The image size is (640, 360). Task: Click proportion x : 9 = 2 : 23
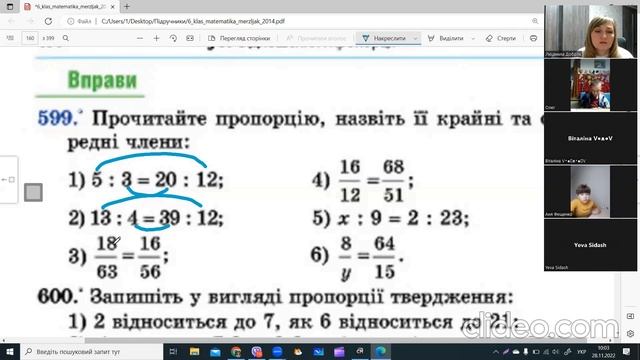403,219
